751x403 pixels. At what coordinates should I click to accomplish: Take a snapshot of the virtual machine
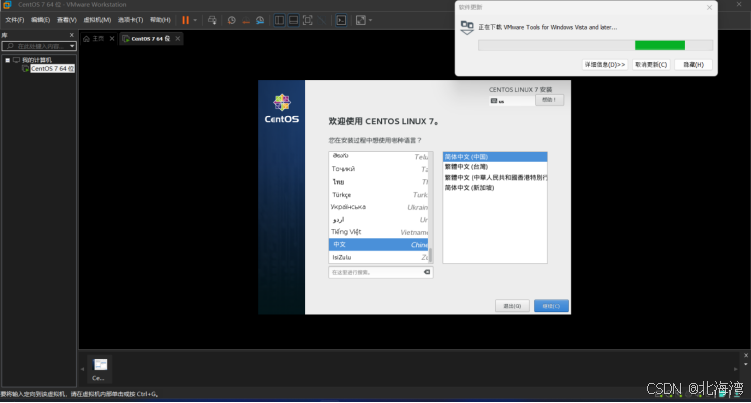pyautogui.click(x=231, y=20)
